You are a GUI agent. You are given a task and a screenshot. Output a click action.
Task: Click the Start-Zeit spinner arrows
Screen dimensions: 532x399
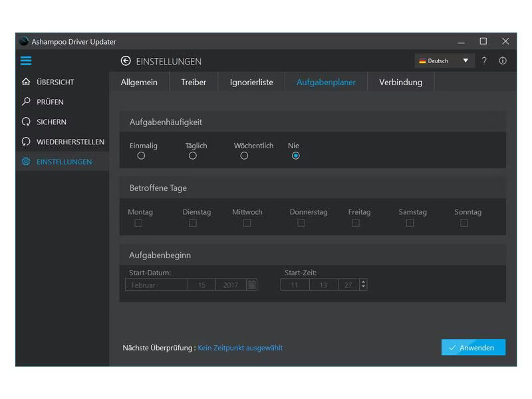pyautogui.click(x=363, y=285)
